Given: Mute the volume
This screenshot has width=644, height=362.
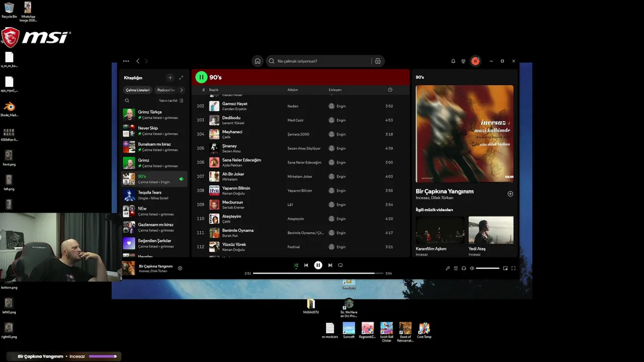Looking at the screenshot, I should [472, 268].
